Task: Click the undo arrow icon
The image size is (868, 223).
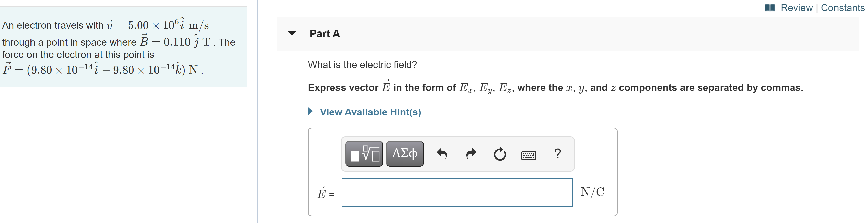Action: pos(442,154)
